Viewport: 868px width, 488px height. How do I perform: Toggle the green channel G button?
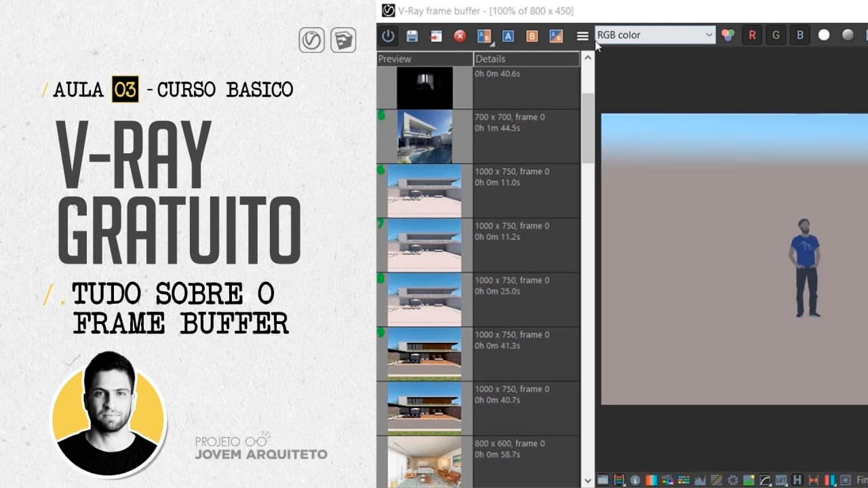pos(776,35)
